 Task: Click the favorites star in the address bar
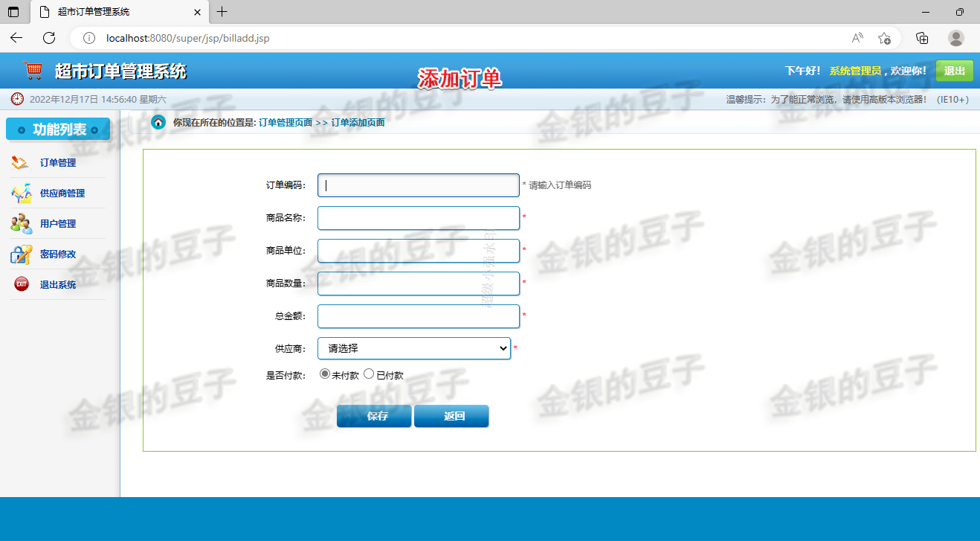(x=884, y=37)
